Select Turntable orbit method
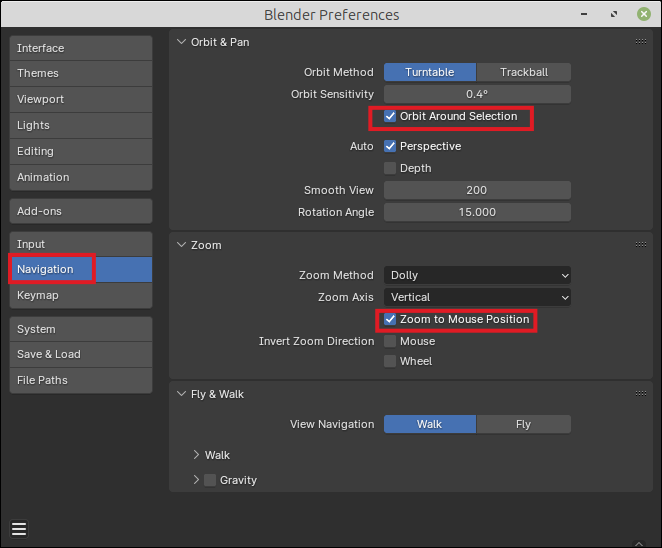 (x=430, y=72)
